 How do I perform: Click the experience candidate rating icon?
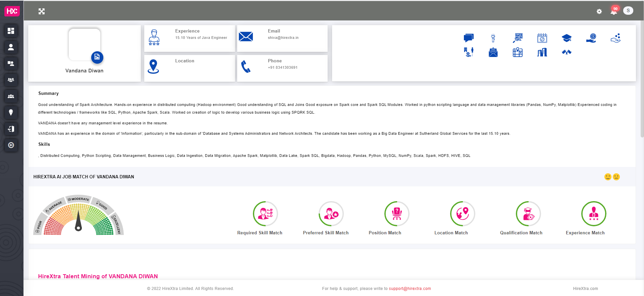tap(154, 37)
